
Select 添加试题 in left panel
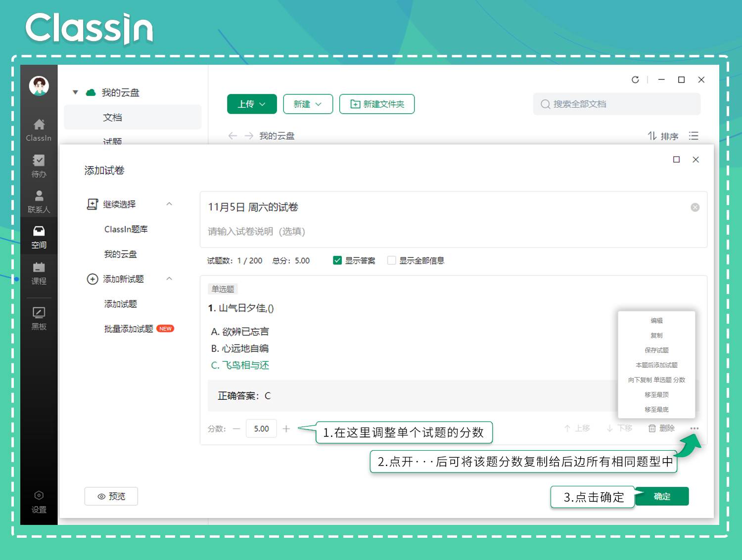pyautogui.click(x=120, y=304)
